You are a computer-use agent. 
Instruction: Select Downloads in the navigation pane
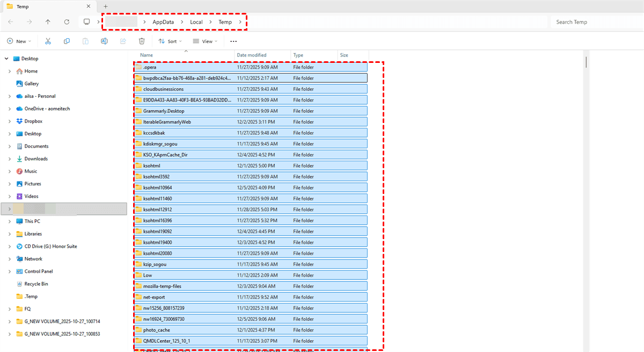36,159
